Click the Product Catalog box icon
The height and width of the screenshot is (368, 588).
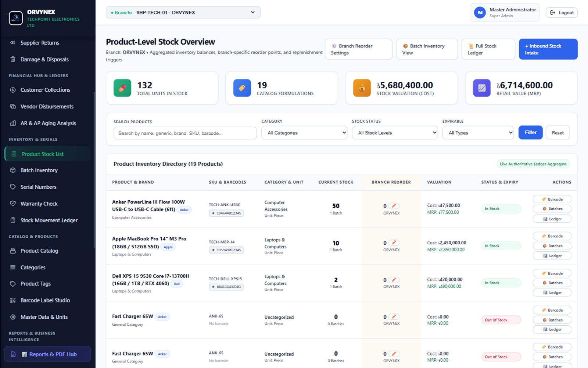coord(13,251)
